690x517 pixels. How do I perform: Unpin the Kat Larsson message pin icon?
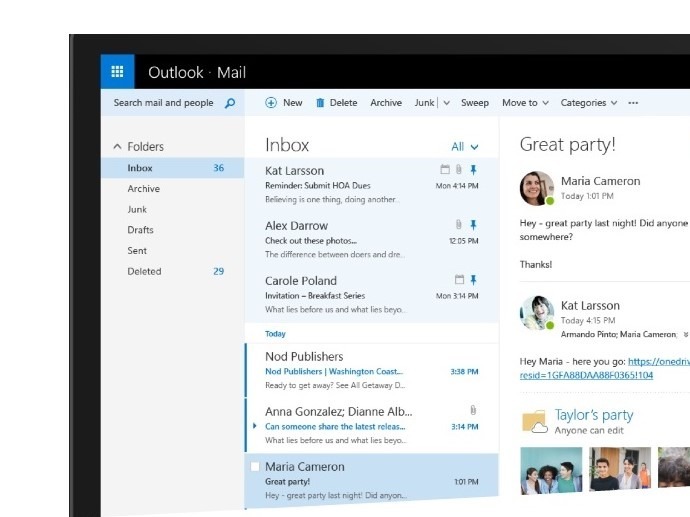pyautogui.click(x=473, y=169)
